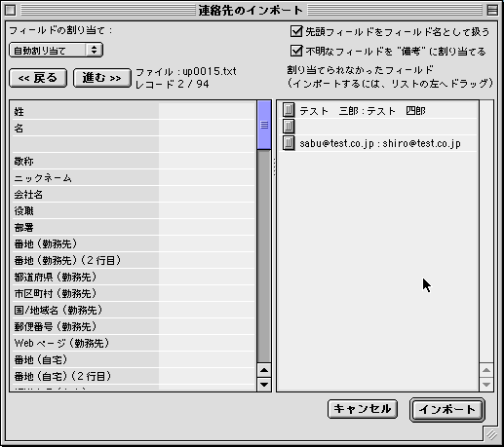Select the 役職 field row
Screen dimensions: 504x447
click(134, 210)
